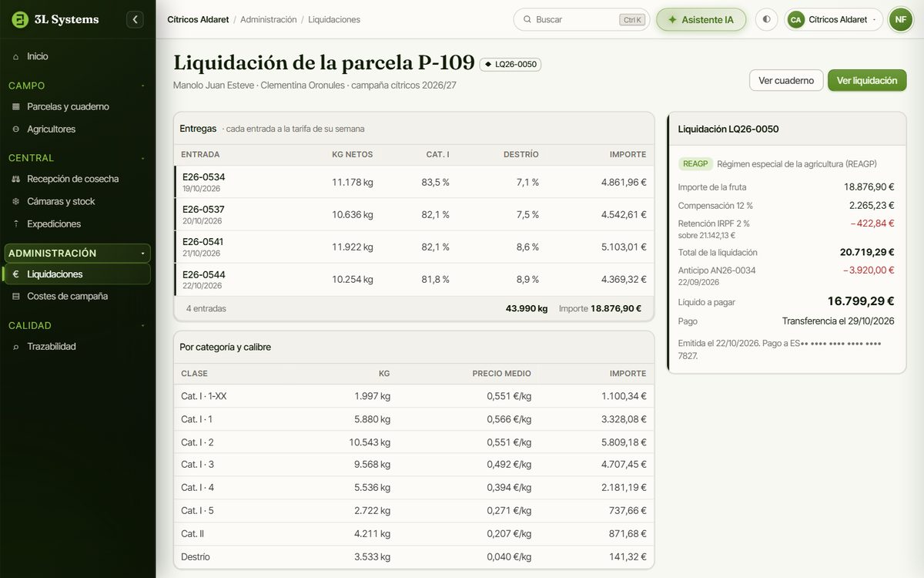Viewport: 924px width, 578px height.
Task: Open delivery entry E26-0541
Action: pyautogui.click(x=414, y=247)
